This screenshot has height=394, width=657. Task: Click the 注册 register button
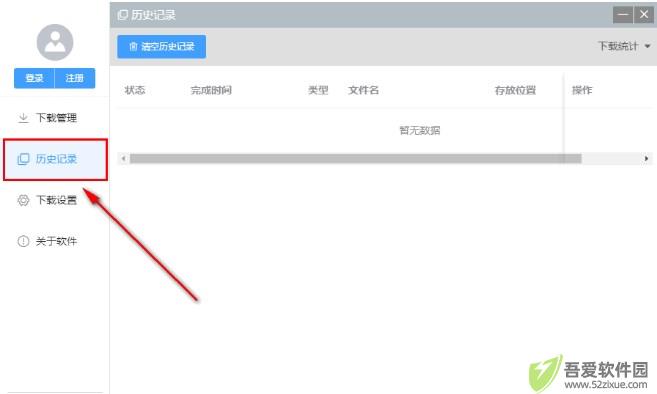pyautogui.click(x=75, y=78)
